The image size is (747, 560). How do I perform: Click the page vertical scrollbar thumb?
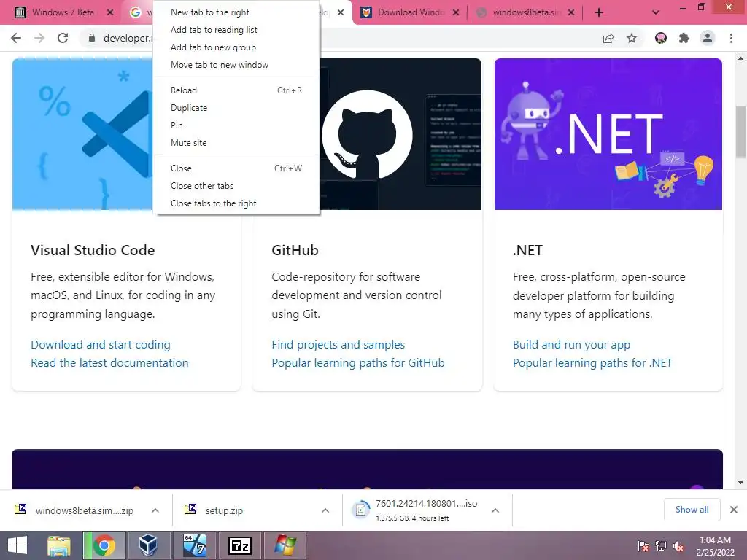click(741, 132)
